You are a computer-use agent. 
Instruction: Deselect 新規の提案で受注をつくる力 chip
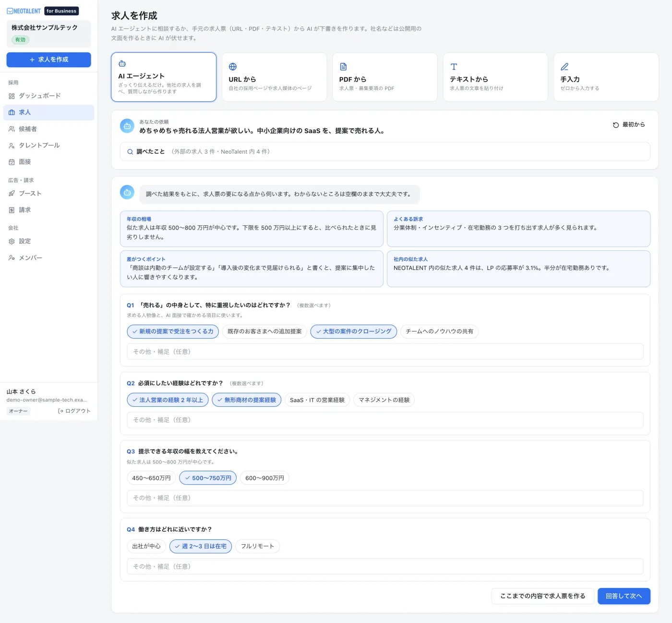point(173,331)
